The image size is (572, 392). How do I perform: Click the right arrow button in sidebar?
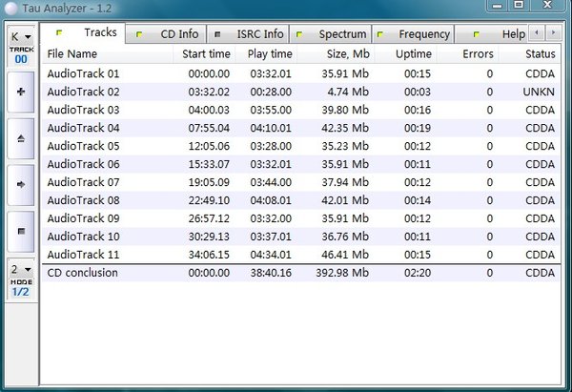[x=21, y=185]
